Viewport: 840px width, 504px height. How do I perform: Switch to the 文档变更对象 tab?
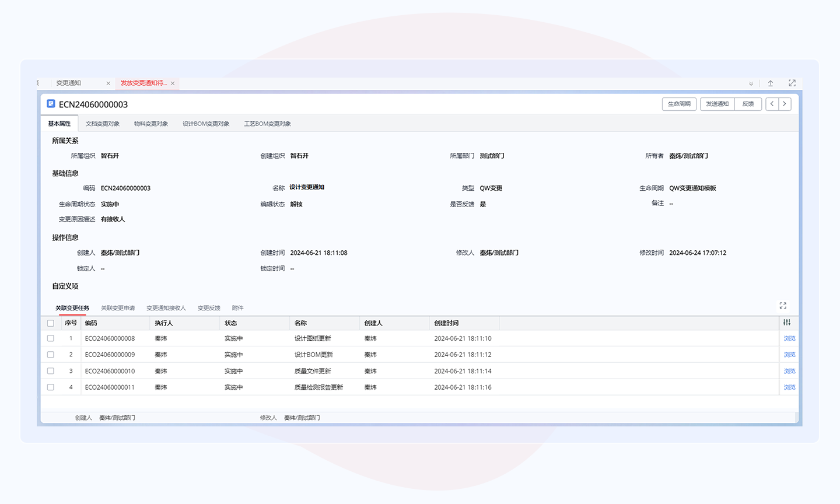[x=103, y=124]
